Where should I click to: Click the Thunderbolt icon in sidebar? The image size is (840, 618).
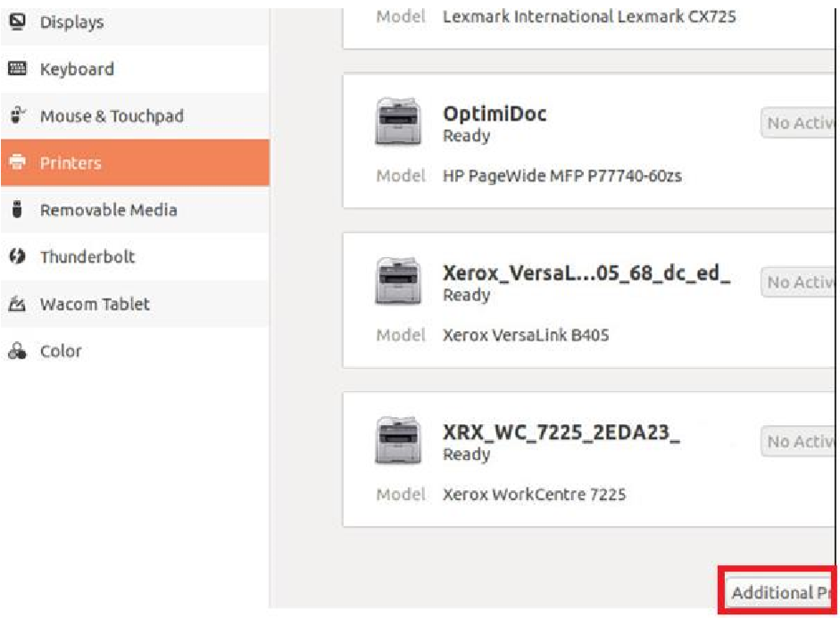pyautogui.click(x=16, y=257)
